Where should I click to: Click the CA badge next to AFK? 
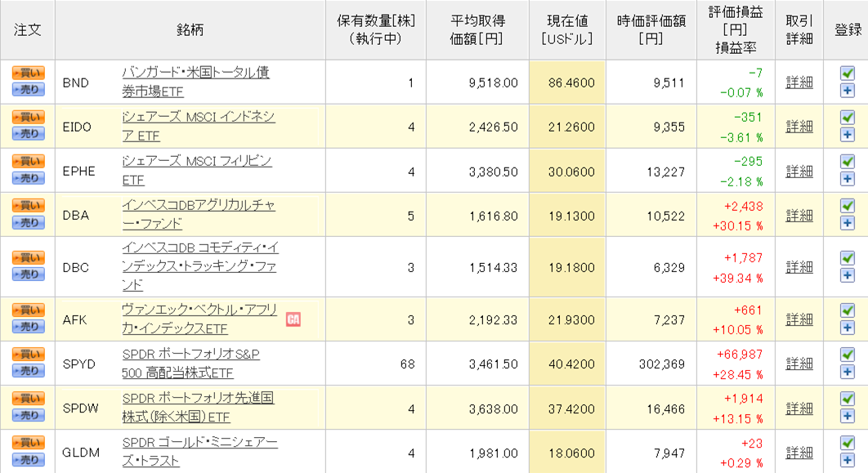tap(293, 319)
